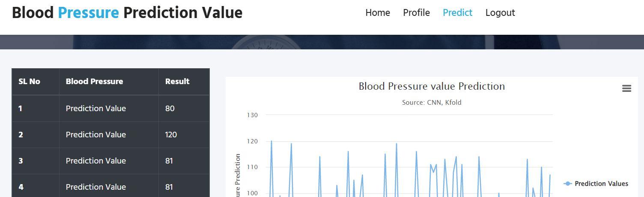The height and width of the screenshot is (197, 644).
Task: Open the chart context hamburger menu
Action: (x=626, y=88)
